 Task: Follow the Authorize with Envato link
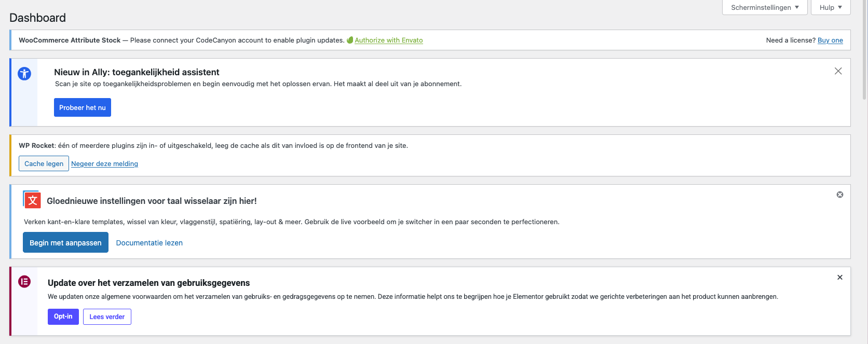(388, 40)
